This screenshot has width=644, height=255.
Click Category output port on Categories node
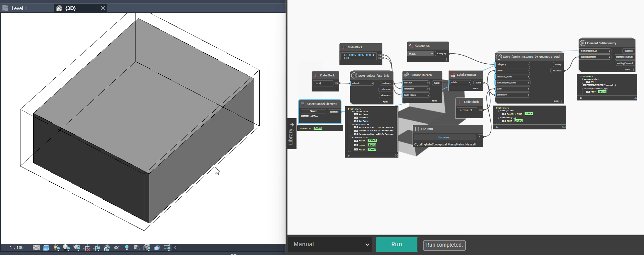pos(442,54)
